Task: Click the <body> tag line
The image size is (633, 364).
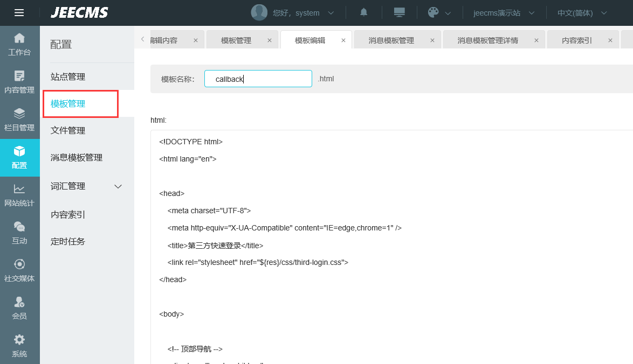Action: click(171, 314)
